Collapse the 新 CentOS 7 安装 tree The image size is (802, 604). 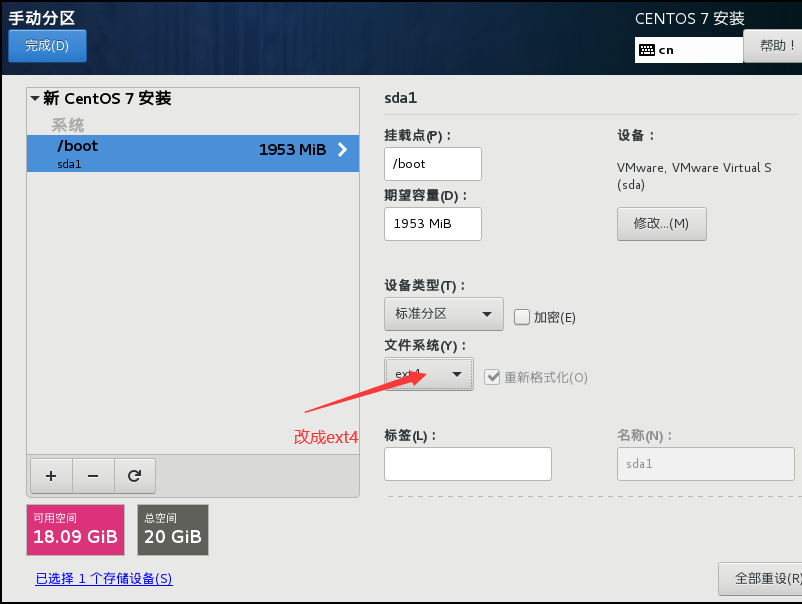coord(35,99)
